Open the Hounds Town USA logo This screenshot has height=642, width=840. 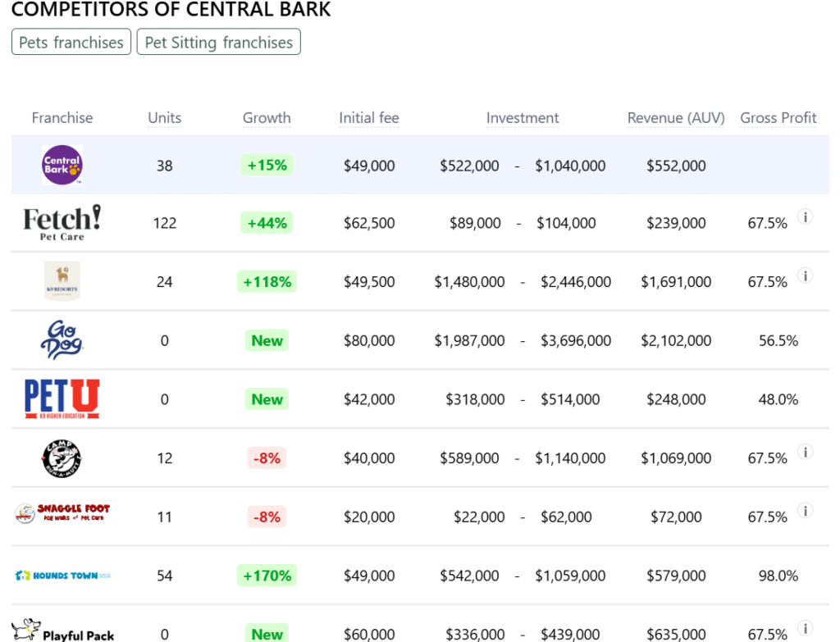tap(62, 576)
